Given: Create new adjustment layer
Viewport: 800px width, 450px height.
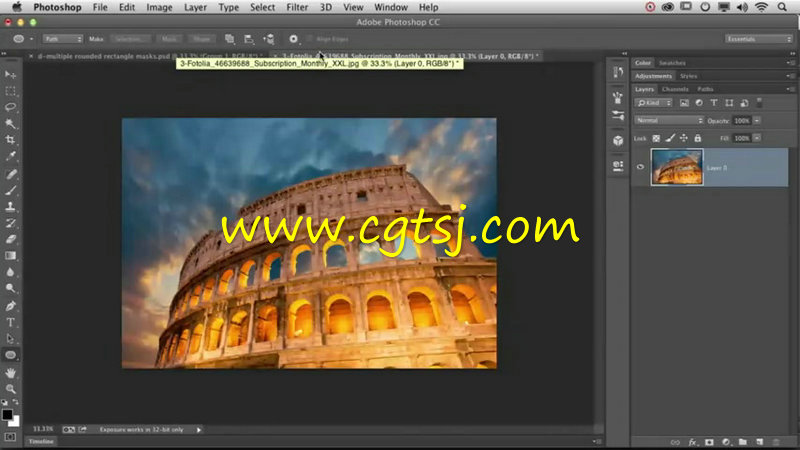Looking at the screenshot, I should click(x=726, y=442).
